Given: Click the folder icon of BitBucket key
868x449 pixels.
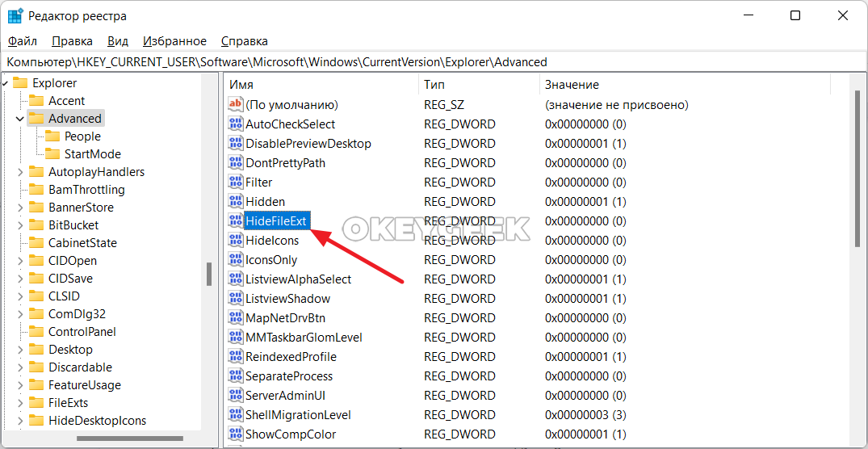Looking at the screenshot, I should point(36,225).
